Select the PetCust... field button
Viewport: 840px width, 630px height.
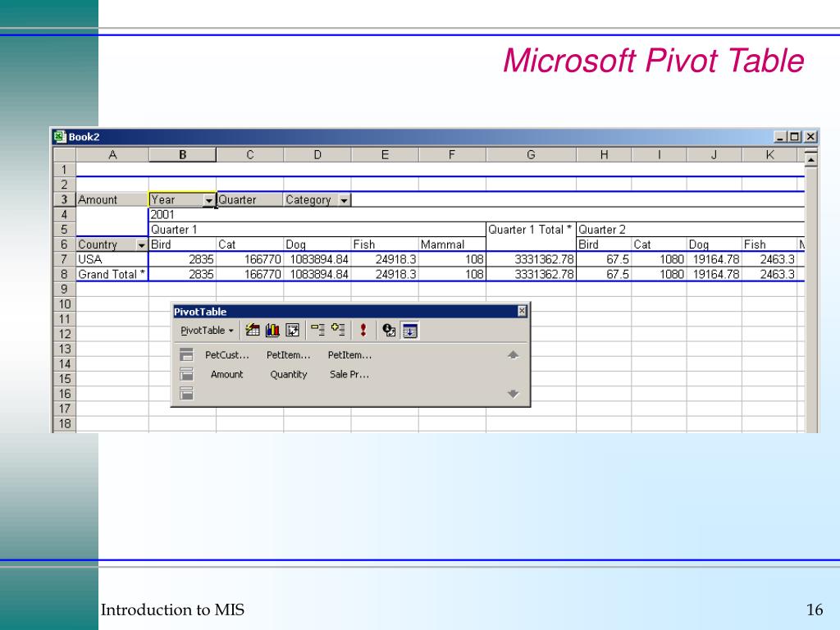[227, 354]
